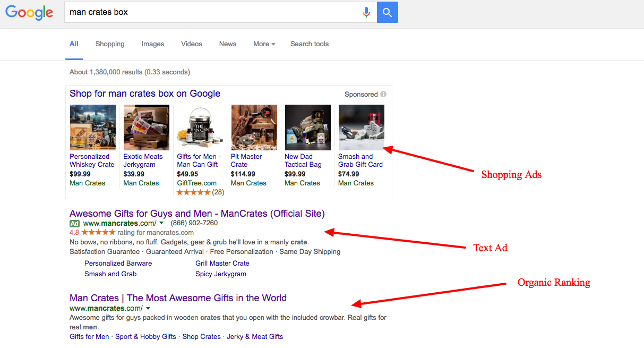Open Shop Crates sitelink
644x348 pixels.
pyautogui.click(x=202, y=337)
